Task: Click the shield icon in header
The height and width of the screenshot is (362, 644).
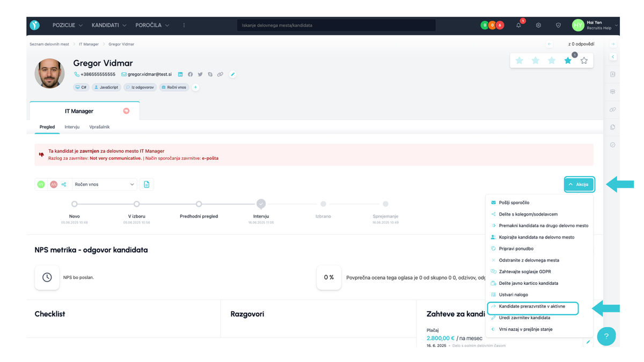Action: [558, 25]
